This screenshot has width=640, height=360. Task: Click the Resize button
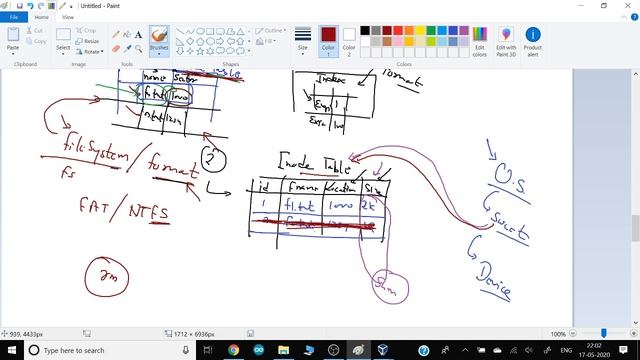click(87, 41)
